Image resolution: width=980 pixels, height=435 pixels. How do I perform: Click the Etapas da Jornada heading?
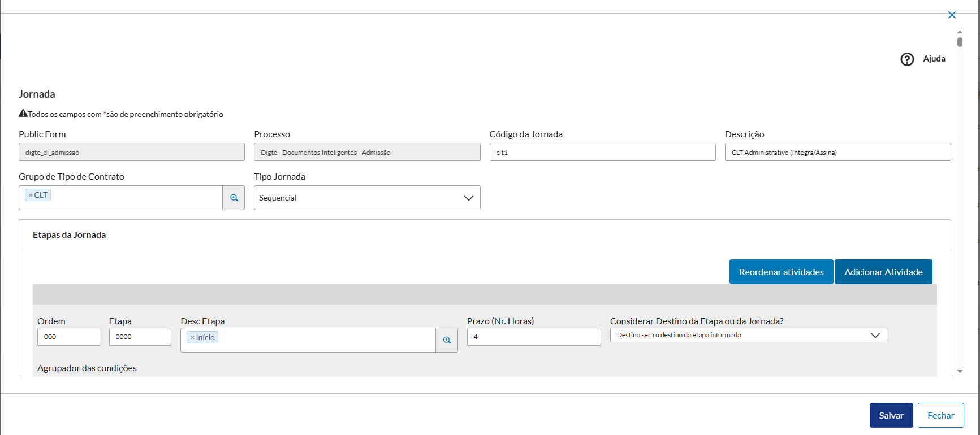click(69, 235)
